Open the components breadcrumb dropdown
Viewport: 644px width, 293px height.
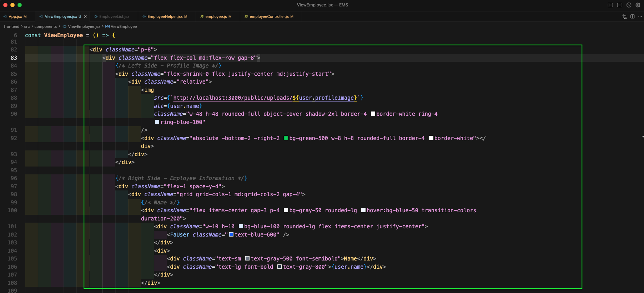[x=45, y=26]
